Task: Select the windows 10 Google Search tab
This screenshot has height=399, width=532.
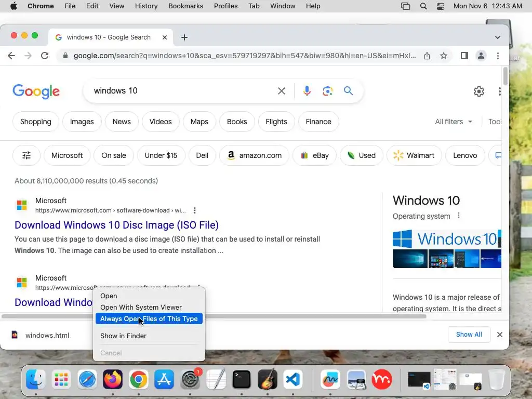Action: [x=111, y=37]
